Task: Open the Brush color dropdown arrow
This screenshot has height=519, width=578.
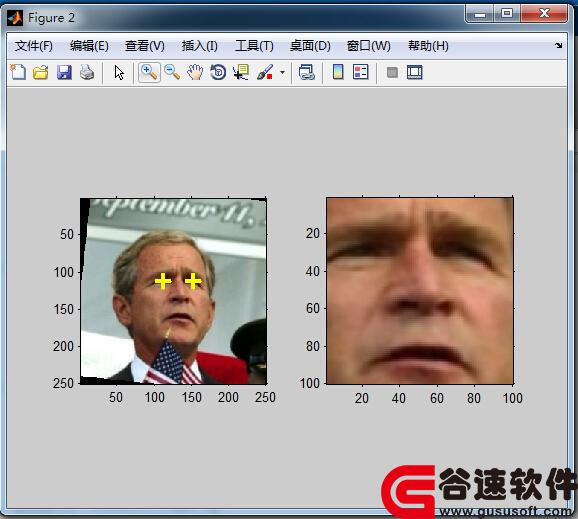Action: [x=282, y=72]
